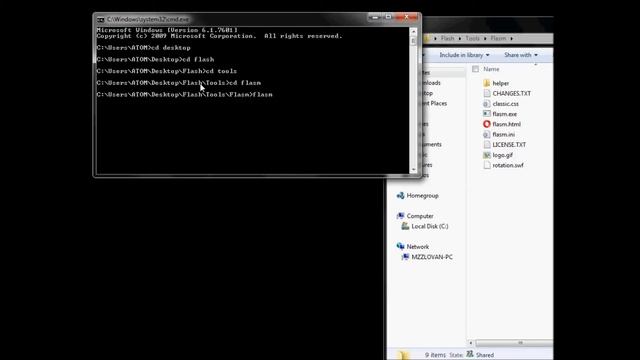Image resolution: width=640 pixels, height=360 pixels.
Task: Select the flasm.html Opera icon
Action: pyautogui.click(x=487, y=124)
